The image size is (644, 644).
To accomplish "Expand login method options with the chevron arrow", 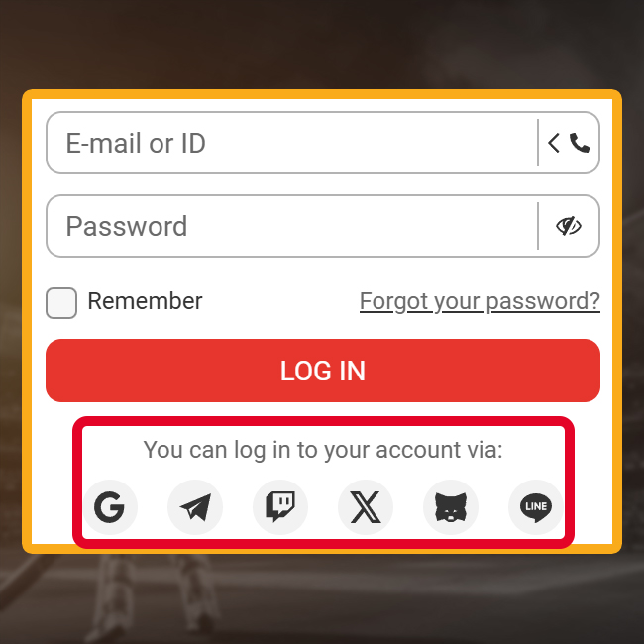I will point(553,143).
